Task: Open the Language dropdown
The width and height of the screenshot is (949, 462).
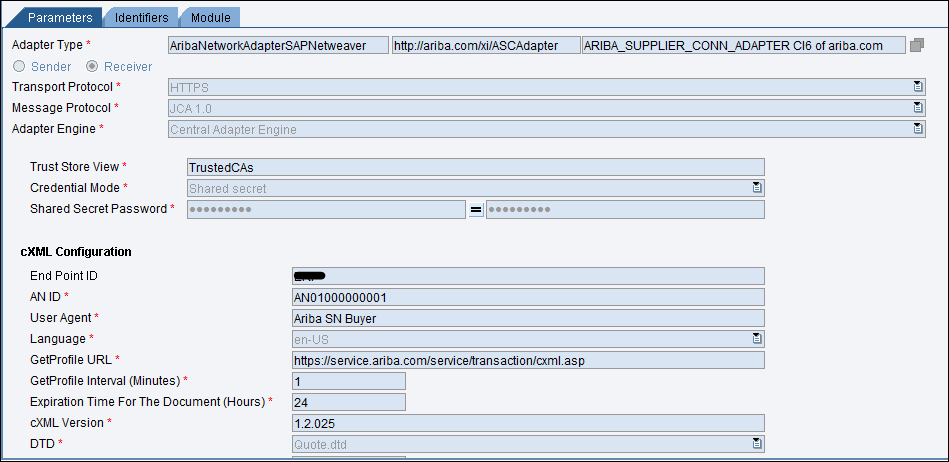Action: (757, 338)
